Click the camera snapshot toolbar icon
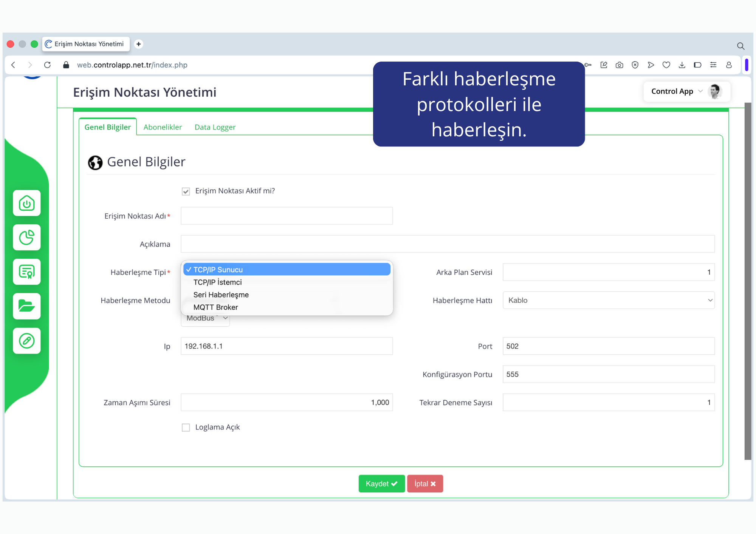 point(619,65)
